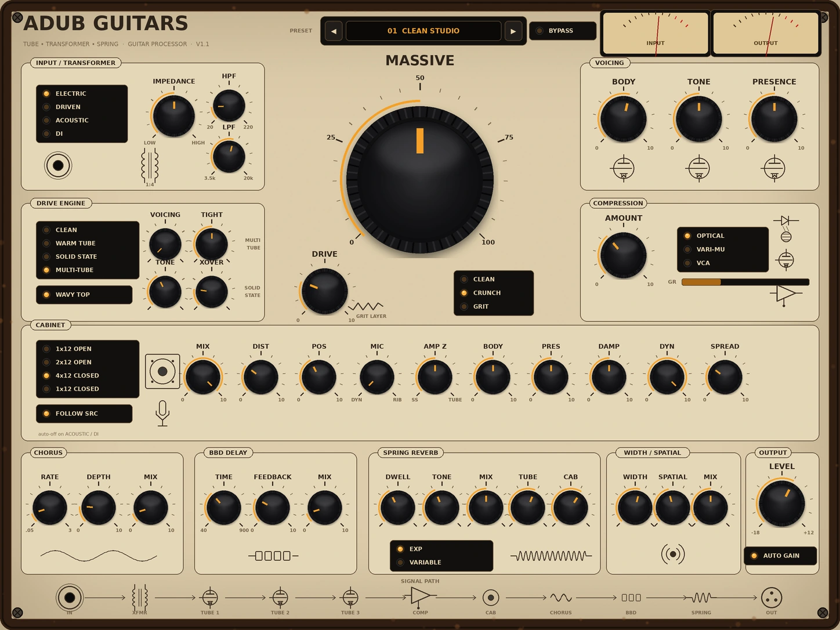840x630 pixels.
Task: Click the INPUT VU meter
Action: pyautogui.click(x=656, y=34)
